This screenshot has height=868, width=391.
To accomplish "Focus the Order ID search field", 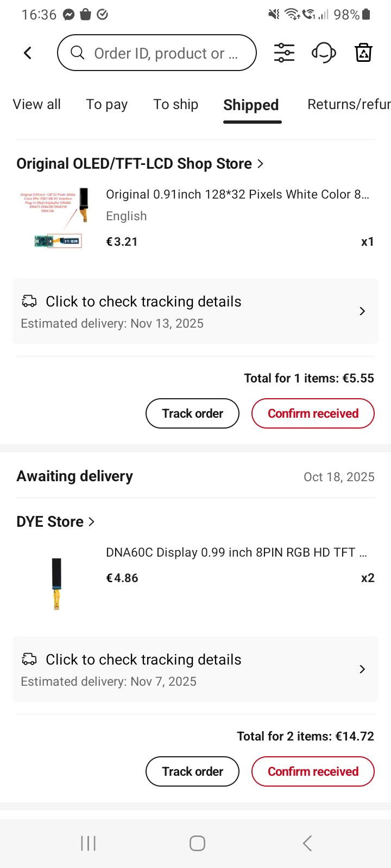I will tap(166, 53).
